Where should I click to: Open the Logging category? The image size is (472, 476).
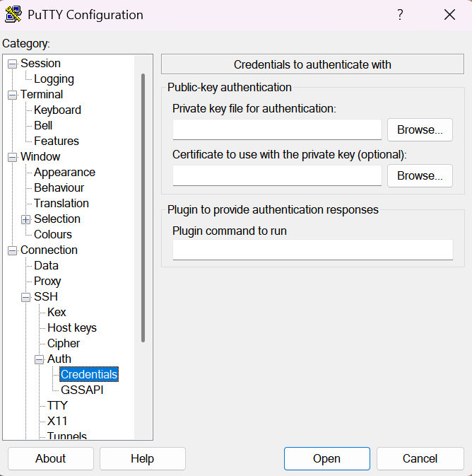54,79
